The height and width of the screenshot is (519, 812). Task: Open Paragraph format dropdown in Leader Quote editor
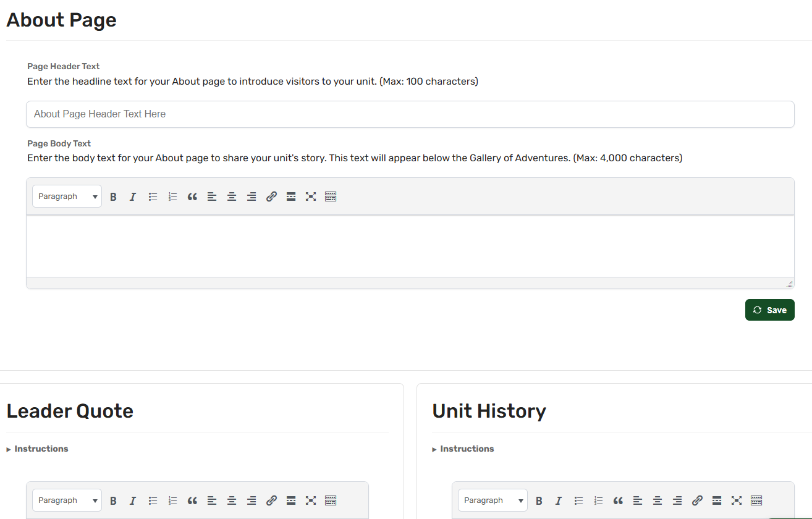[67, 500]
